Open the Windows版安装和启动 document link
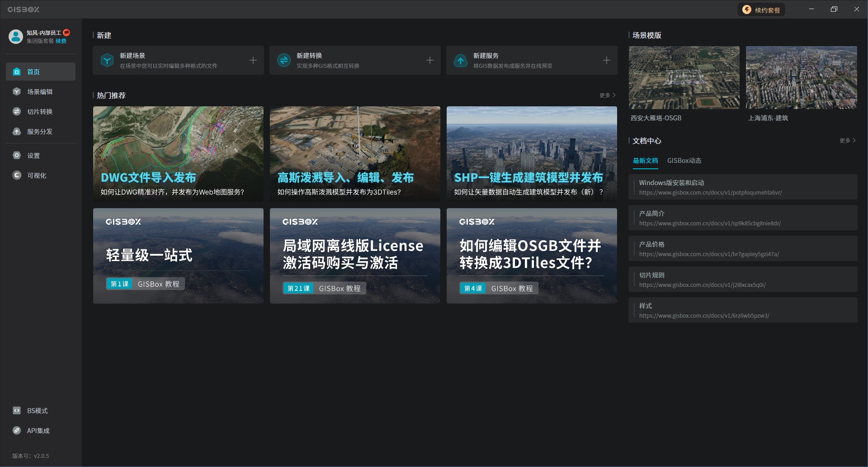The width and height of the screenshot is (868, 467). 742,187
